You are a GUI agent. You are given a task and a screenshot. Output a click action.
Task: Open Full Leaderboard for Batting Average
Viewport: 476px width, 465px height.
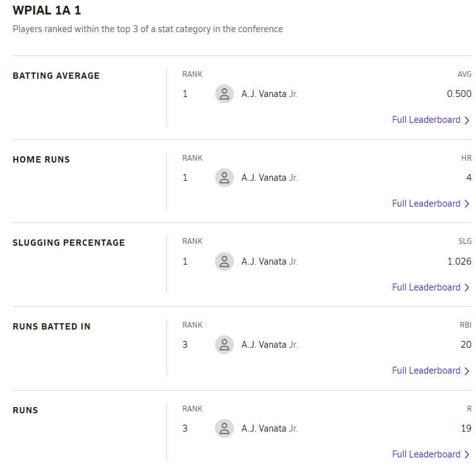[431, 120]
